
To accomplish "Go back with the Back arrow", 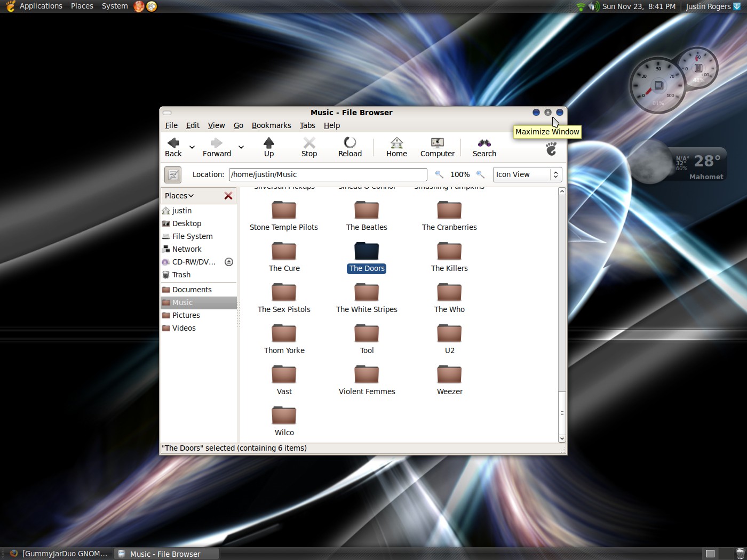I will tap(173, 147).
